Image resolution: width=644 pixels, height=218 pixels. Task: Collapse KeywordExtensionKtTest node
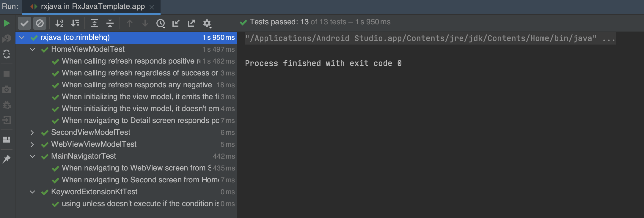(32, 192)
